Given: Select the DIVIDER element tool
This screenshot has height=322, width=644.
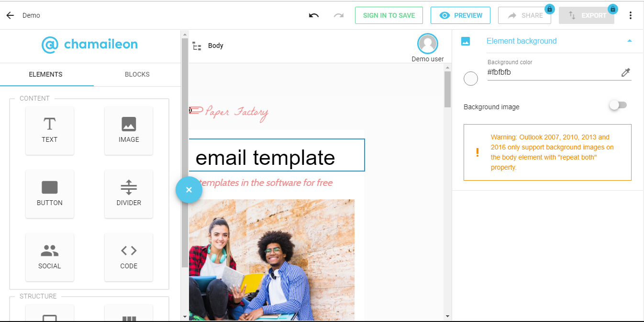Looking at the screenshot, I should 128,194.
